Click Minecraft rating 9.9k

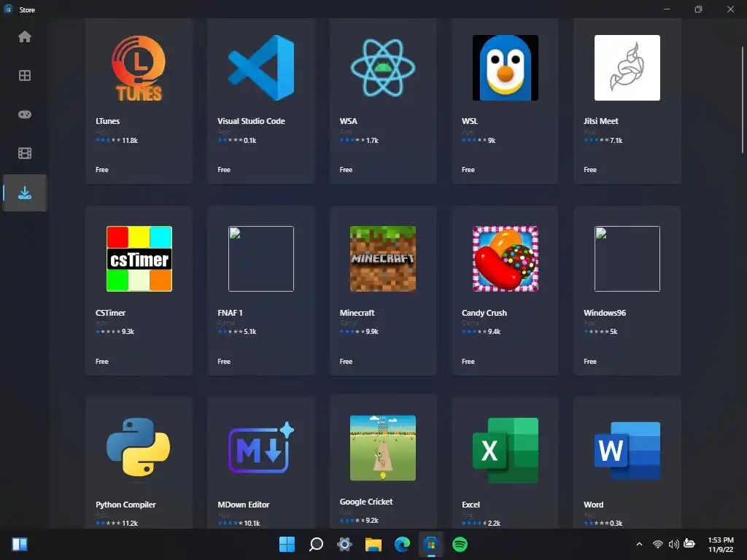click(359, 332)
